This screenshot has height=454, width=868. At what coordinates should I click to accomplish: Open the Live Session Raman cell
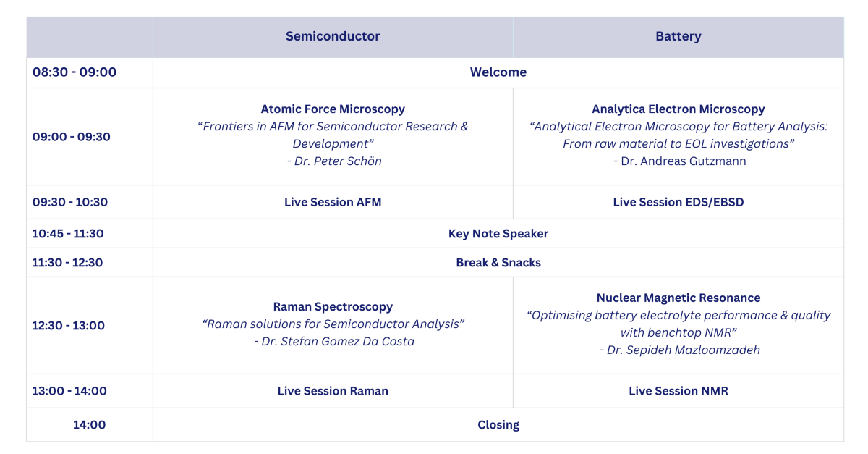click(x=333, y=391)
